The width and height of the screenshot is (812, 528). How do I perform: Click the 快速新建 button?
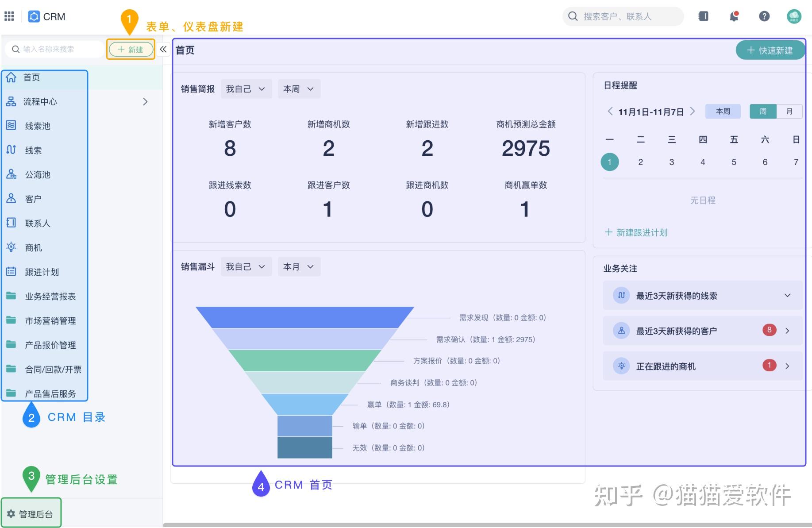click(x=770, y=50)
